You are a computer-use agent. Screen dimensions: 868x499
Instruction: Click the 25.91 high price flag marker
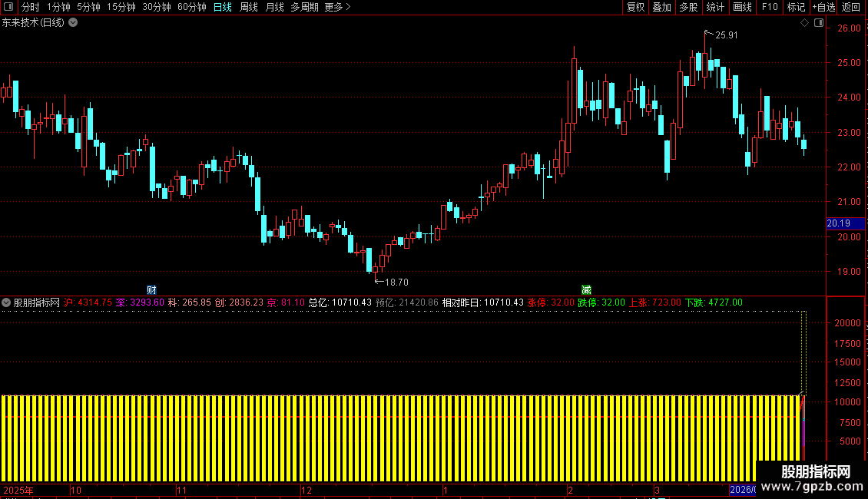721,35
